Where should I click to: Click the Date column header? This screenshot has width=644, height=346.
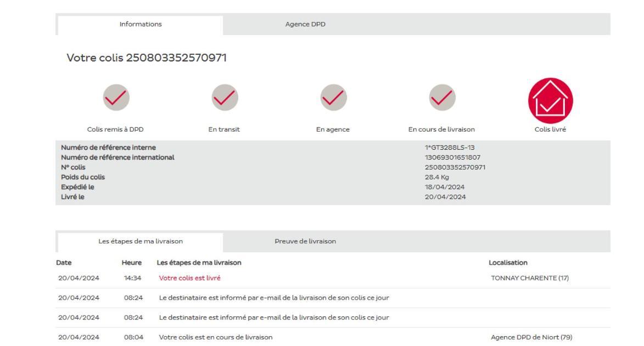64,263
